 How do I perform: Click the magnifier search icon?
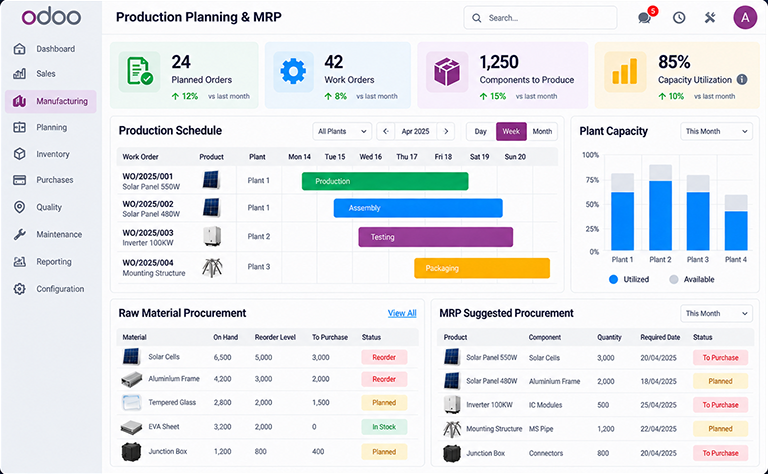tap(476, 18)
